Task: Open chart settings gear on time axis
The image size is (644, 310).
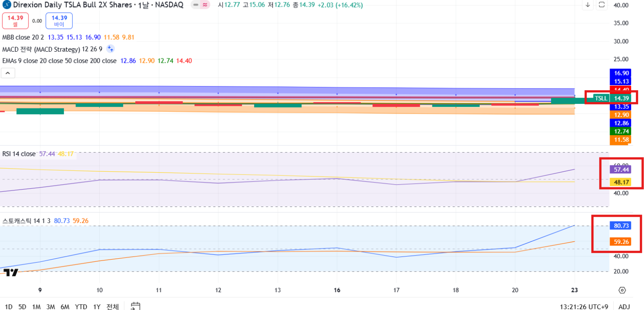Action: click(622, 290)
